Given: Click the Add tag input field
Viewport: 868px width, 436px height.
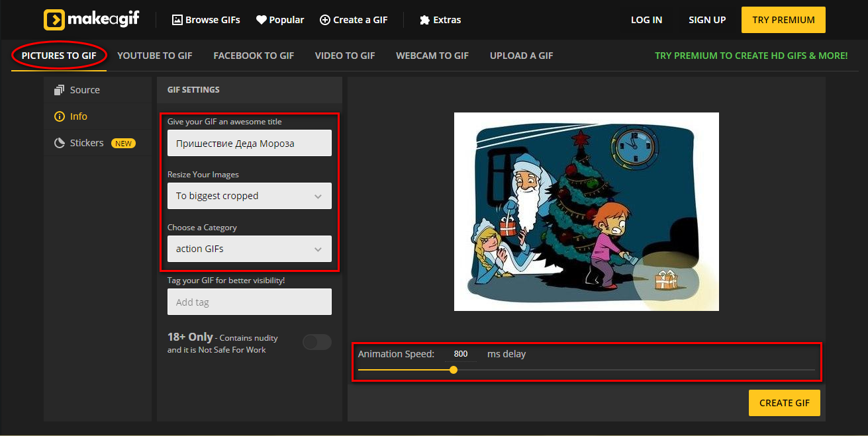Looking at the screenshot, I should (250, 302).
